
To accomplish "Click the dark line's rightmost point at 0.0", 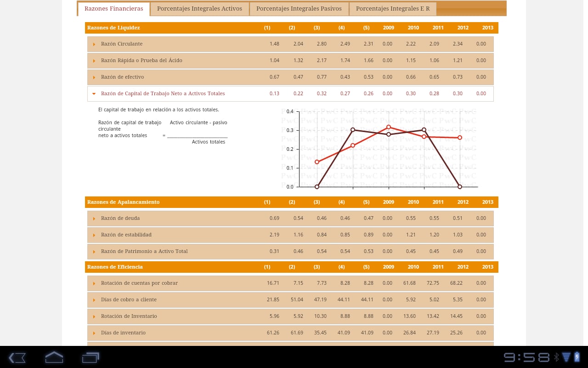I will click(460, 187).
